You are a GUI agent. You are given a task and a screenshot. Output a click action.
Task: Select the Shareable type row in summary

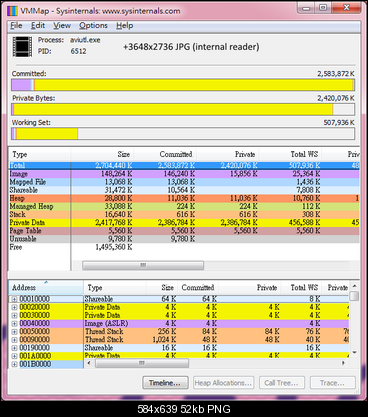click(x=184, y=190)
